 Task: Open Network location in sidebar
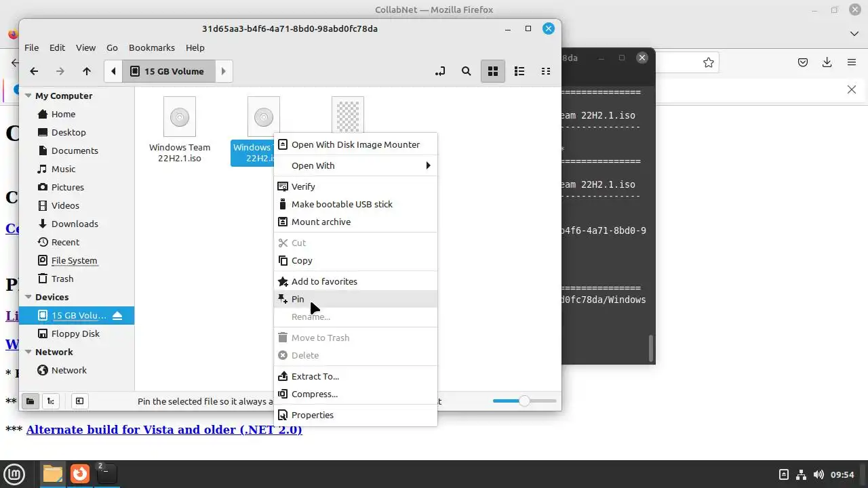click(x=69, y=370)
